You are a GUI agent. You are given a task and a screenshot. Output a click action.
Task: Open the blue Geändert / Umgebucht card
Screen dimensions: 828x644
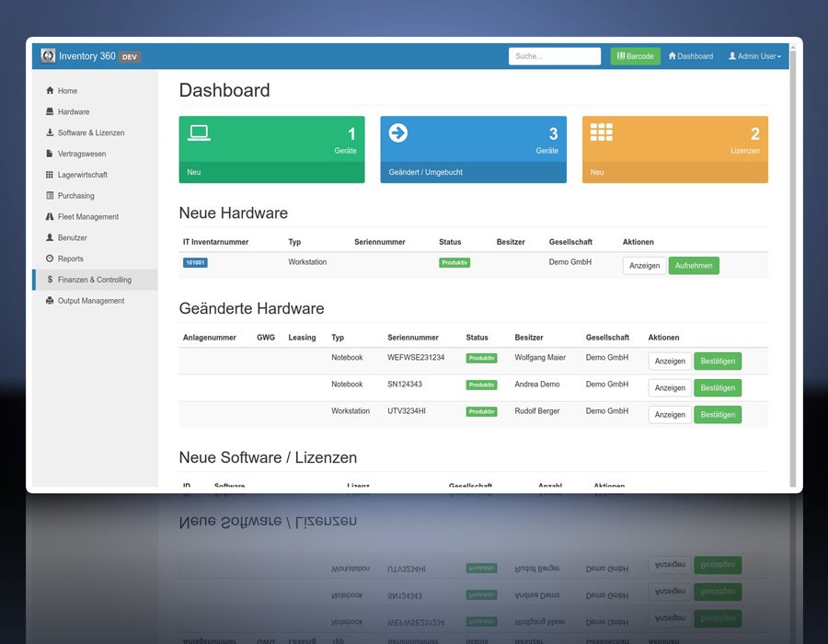coord(473,149)
